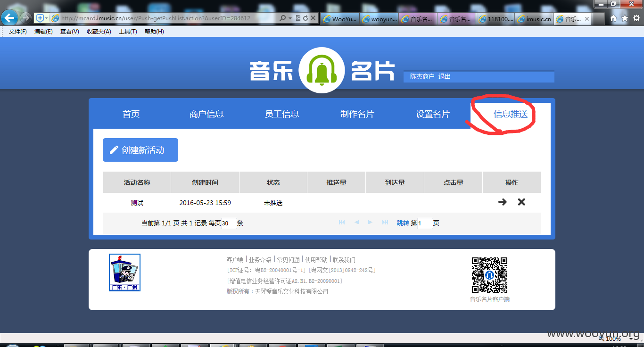The image size is (644, 347).
Task: Click the 音乐名片客户端 caption under QR code
Action: click(x=490, y=299)
